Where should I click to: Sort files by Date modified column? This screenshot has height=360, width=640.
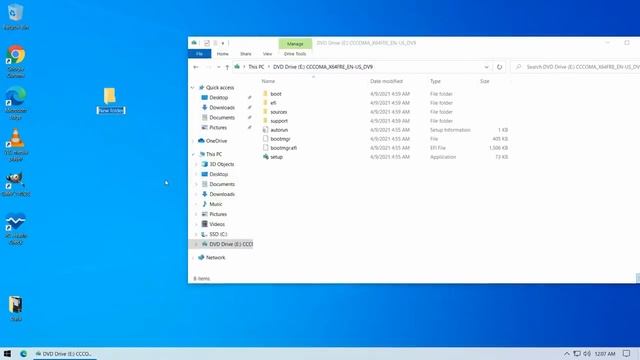coord(386,81)
